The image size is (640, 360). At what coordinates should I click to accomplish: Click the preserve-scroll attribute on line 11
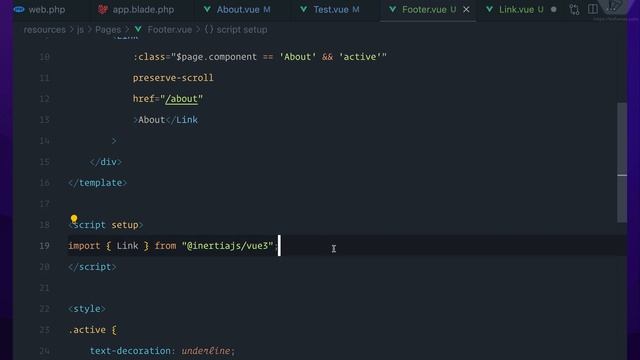173,78
